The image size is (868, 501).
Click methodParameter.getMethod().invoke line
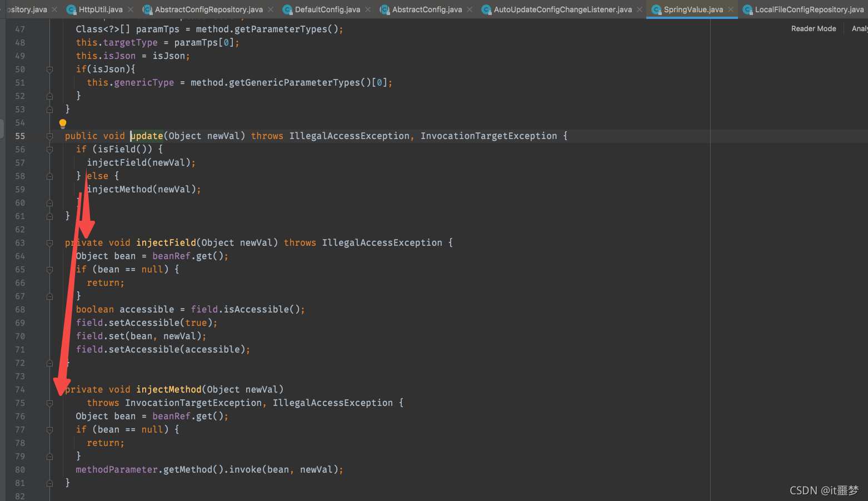click(x=209, y=469)
